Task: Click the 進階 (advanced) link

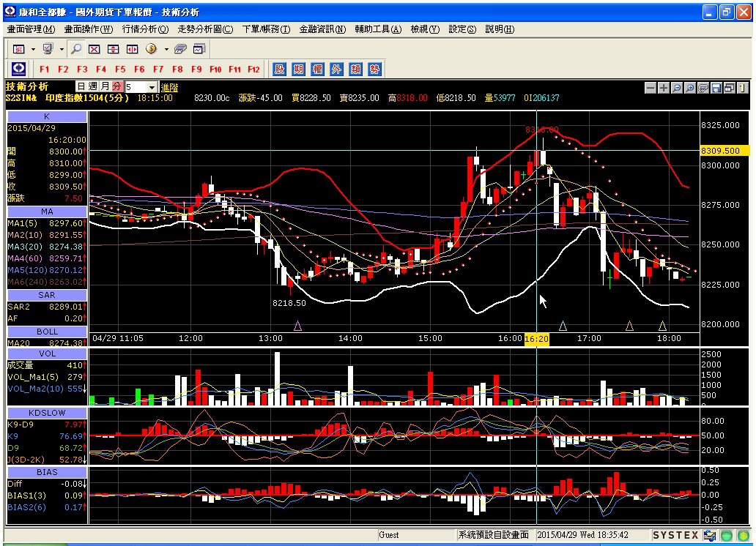Action: 170,87
